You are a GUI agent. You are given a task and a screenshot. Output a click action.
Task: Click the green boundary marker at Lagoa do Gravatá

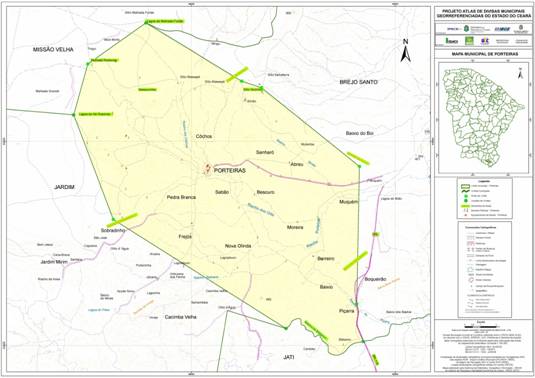pos(73,115)
